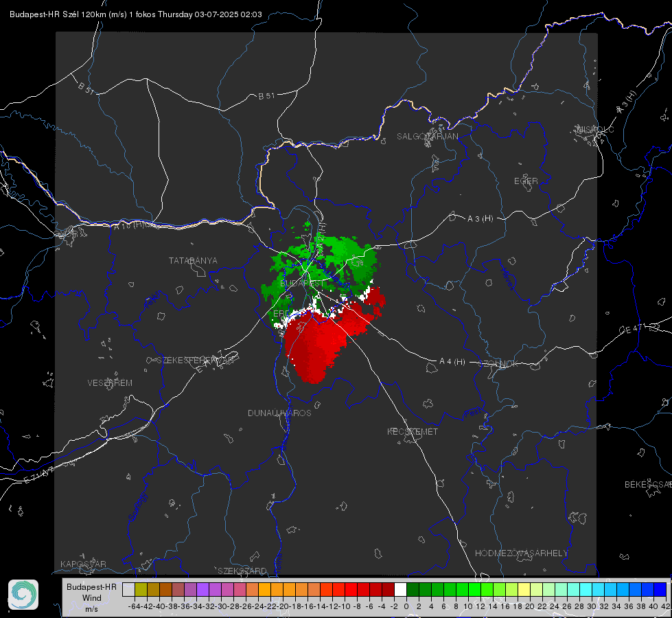Click the KECSKEMÉT city label
Screen dimensions: 672x618
tap(413, 432)
